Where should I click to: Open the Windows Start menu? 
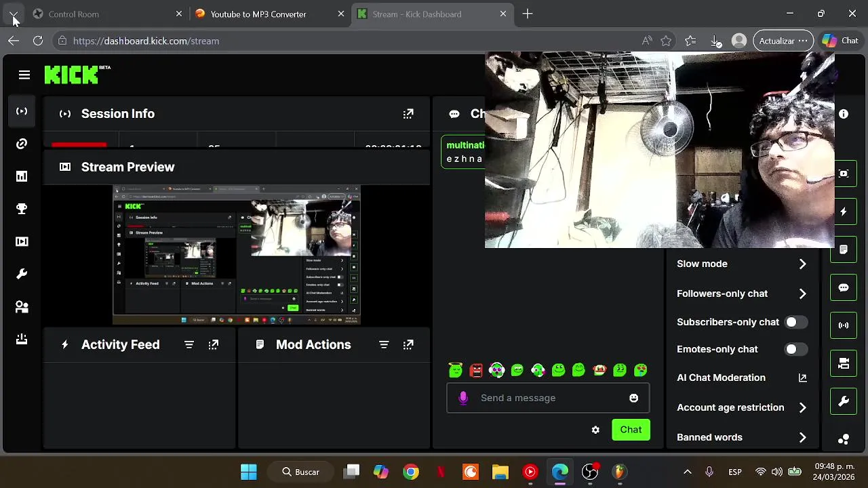pyautogui.click(x=249, y=472)
